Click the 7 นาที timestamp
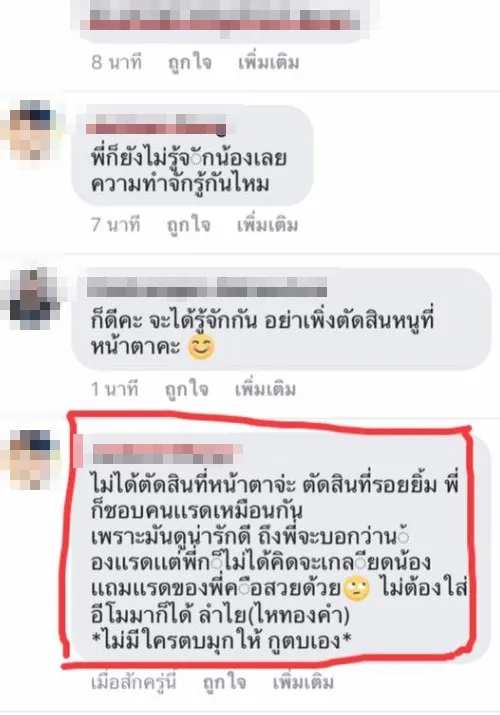The image size is (500, 715). pyautogui.click(x=115, y=225)
